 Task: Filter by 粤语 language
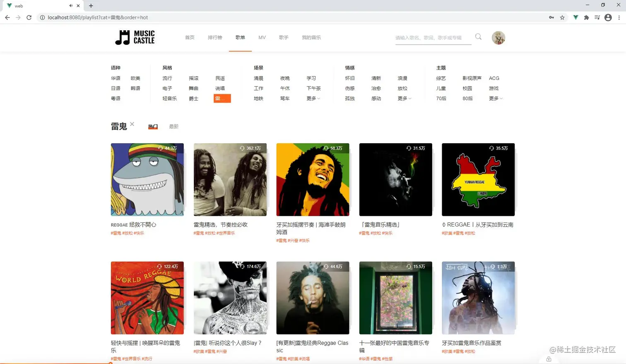click(x=116, y=99)
